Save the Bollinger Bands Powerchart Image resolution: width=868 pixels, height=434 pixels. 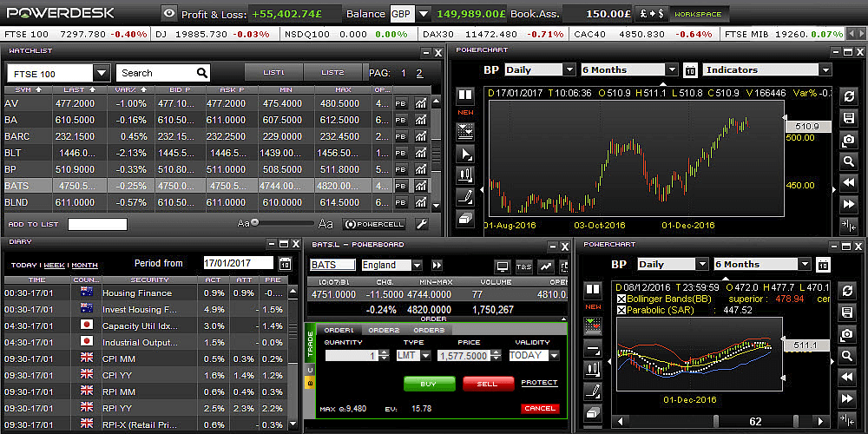(846, 312)
